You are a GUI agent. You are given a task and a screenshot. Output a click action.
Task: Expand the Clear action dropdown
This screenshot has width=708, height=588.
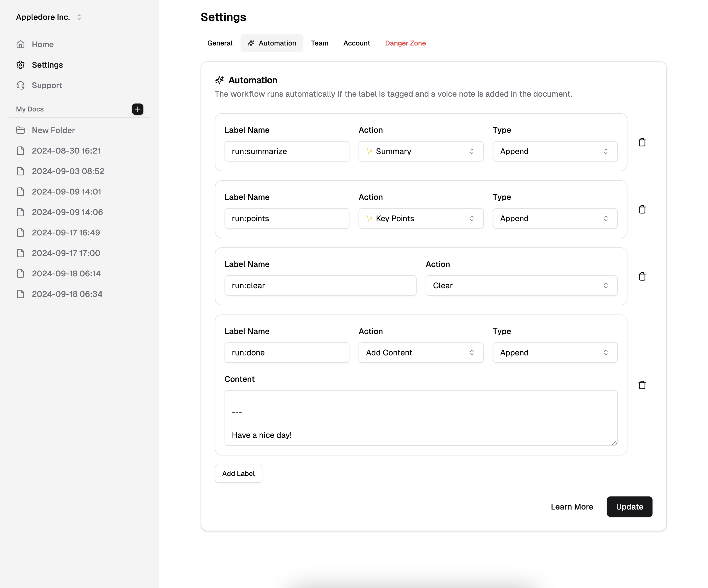[521, 285]
